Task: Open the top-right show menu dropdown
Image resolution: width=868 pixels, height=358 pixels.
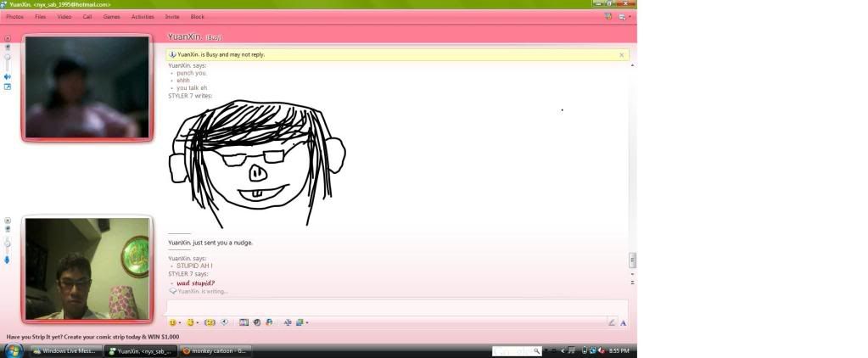Action: (x=624, y=17)
